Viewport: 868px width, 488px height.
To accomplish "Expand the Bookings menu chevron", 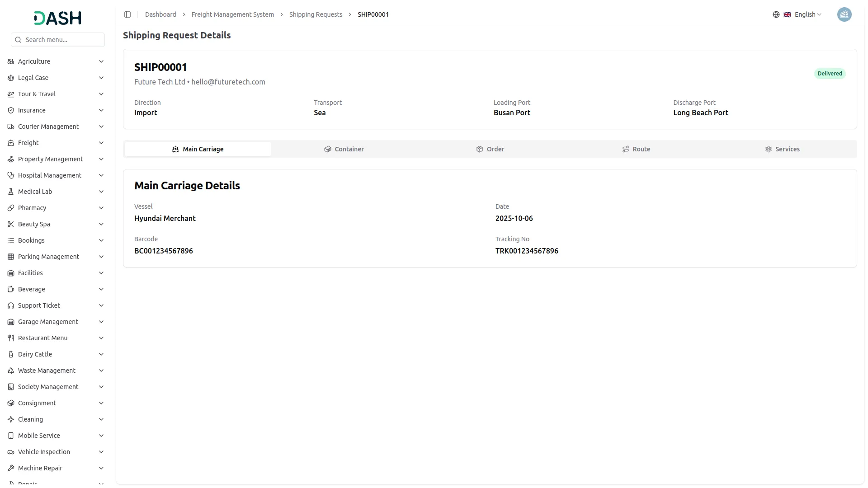I will click(101, 240).
